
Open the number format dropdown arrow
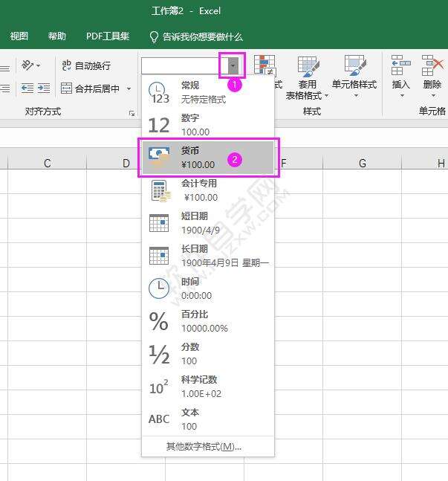point(233,65)
